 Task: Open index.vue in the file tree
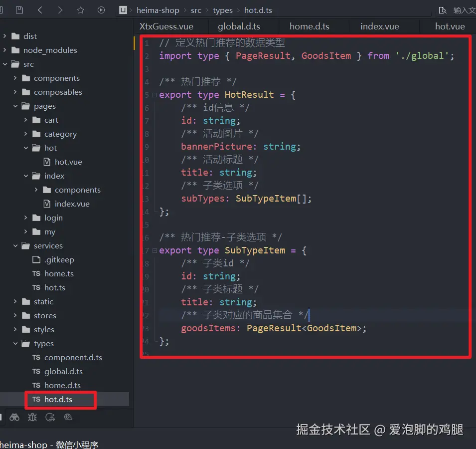pyautogui.click(x=72, y=204)
